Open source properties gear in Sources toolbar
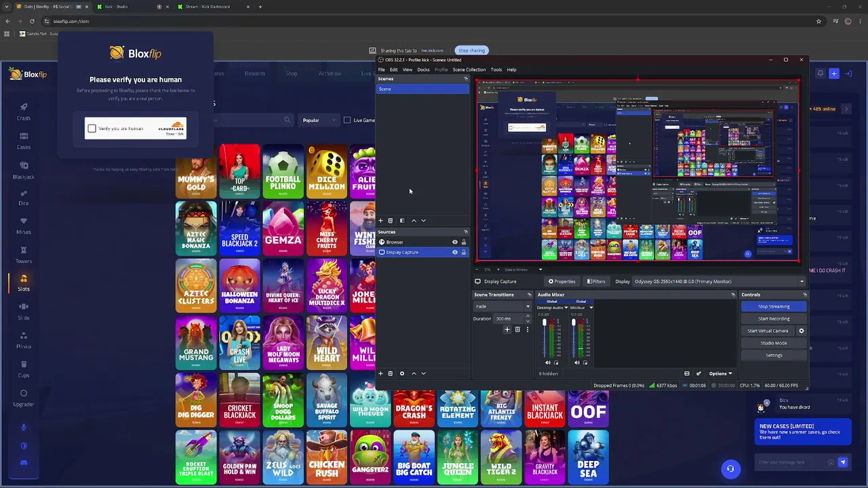This screenshot has height=488, width=868. (x=401, y=373)
